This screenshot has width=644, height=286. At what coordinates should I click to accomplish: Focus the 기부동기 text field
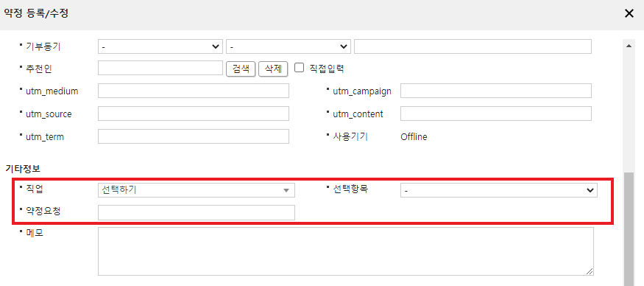[x=473, y=46]
